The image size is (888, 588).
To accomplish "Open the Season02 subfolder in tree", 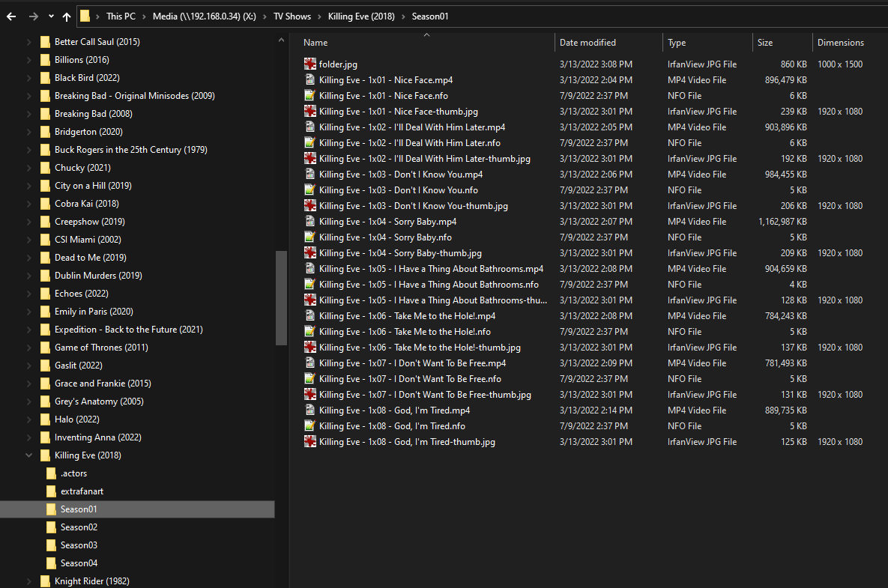I will pyautogui.click(x=79, y=527).
